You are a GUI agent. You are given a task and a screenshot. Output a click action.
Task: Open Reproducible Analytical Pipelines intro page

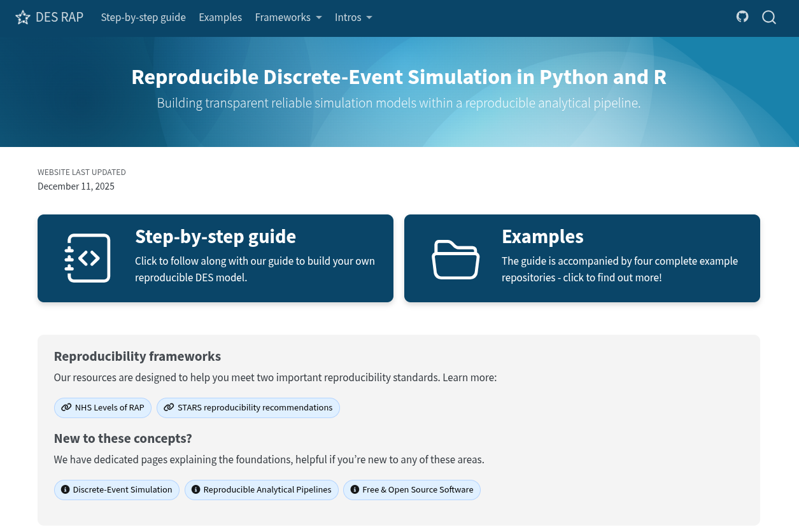[262, 489]
